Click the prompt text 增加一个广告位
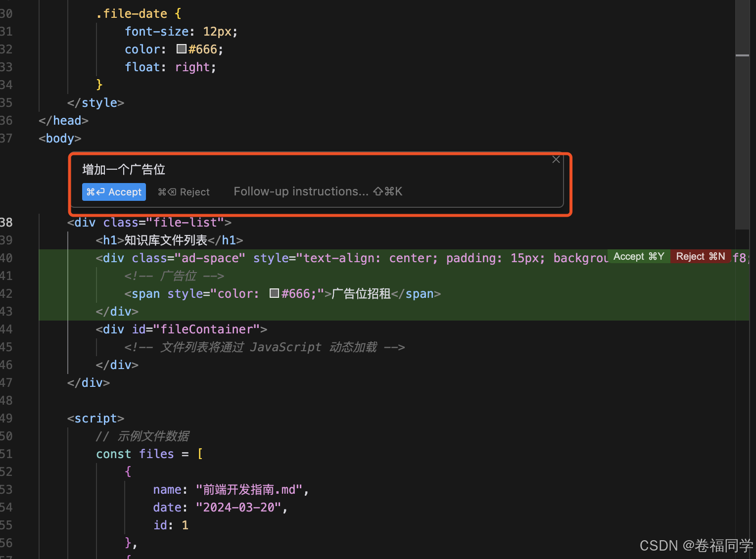 pyautogui.click(x=124, y=170)
